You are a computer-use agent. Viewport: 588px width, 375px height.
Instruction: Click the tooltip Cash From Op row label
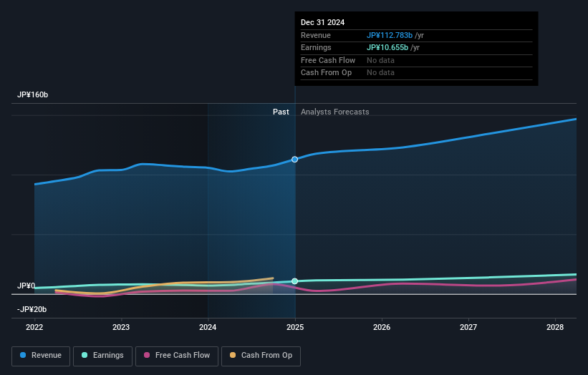point(327,73)
